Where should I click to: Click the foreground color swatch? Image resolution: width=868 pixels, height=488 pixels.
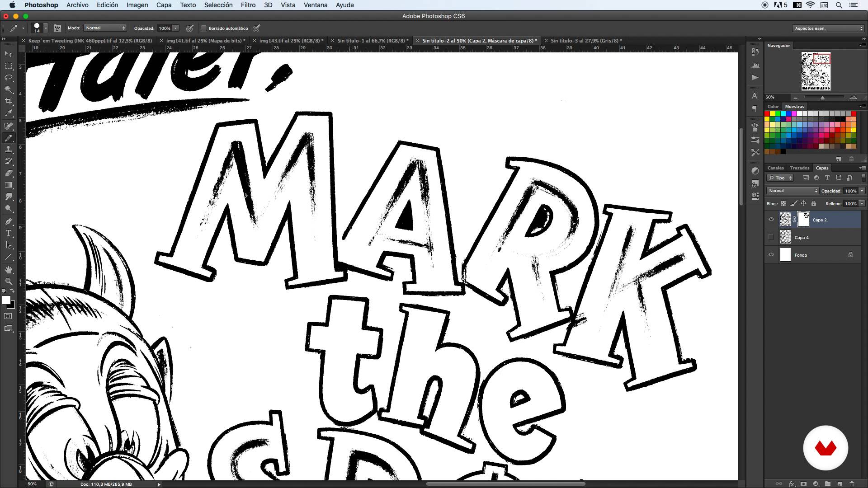pos(6,300)
